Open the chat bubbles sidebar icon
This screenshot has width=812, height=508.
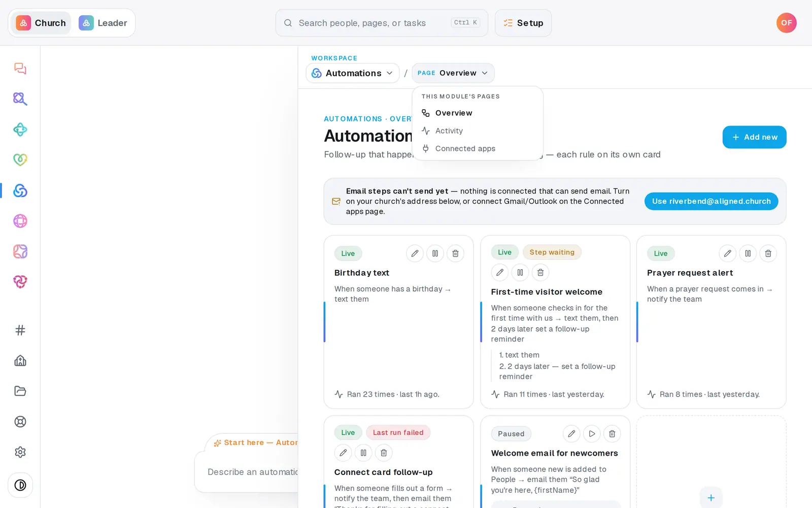[20, 69]
